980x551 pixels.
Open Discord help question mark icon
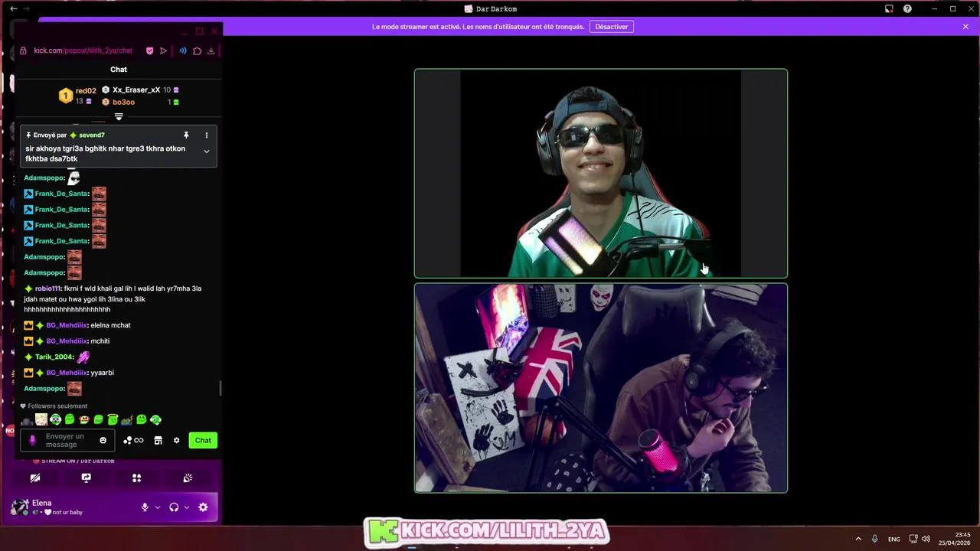coord(907,8)
